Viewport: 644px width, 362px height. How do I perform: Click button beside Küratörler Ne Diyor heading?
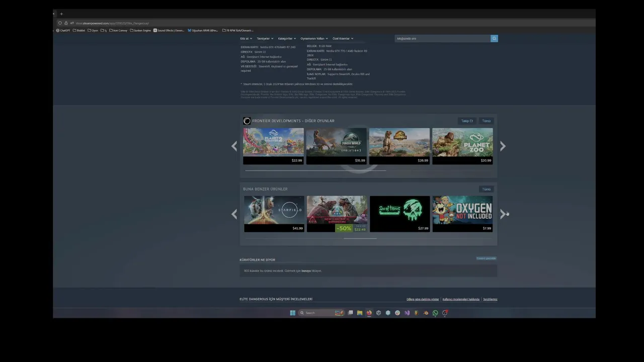pyautogui.click(x=487, y=258)
